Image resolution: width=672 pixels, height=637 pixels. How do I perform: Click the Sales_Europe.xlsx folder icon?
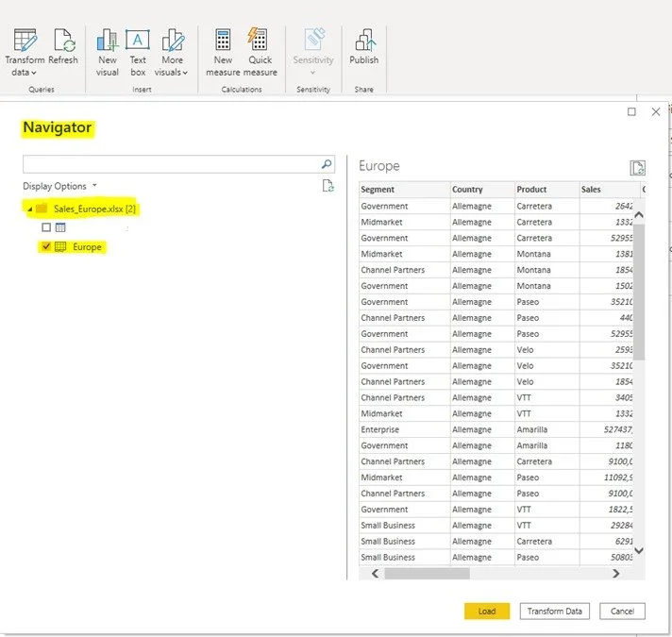42,209
